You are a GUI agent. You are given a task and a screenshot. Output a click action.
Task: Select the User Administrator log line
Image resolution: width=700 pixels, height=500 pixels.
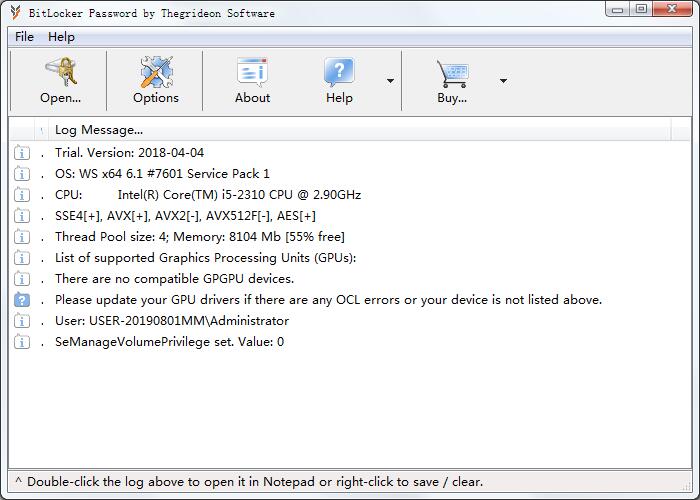coord(171,321)
